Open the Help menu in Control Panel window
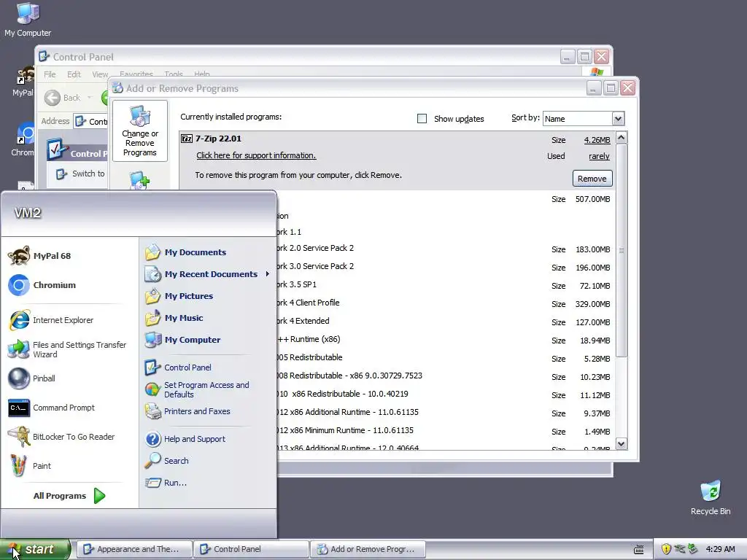The image size is (747, 560). [x=202, y=74]
